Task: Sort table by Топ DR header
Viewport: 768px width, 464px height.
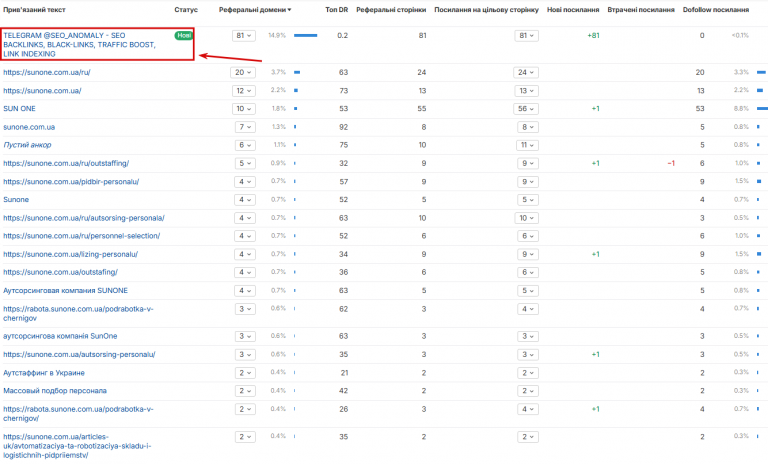Action: click(336, 10)
